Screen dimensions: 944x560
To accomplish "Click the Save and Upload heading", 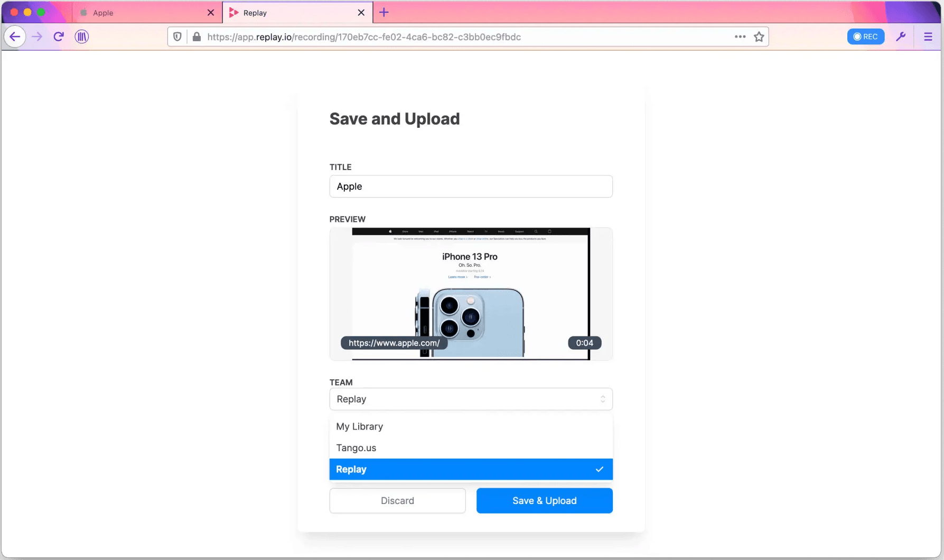I will point(395,119).
